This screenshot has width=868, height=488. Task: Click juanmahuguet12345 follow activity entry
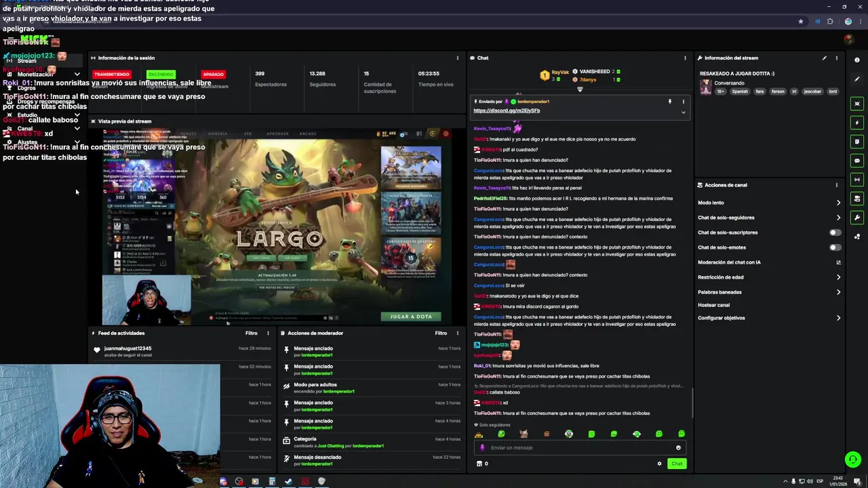pos(183,351)
